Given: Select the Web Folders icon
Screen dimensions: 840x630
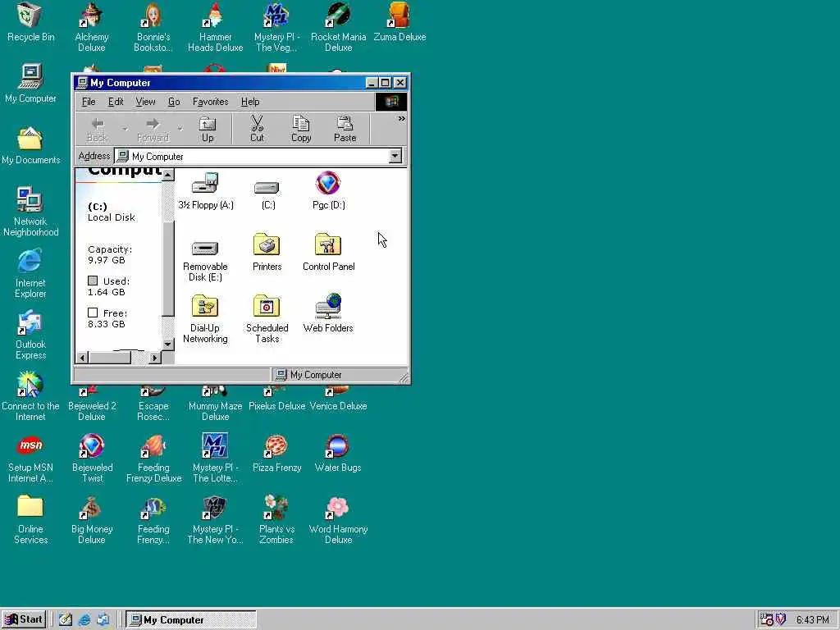Looking at the screenshot, I should pos(328,313).
